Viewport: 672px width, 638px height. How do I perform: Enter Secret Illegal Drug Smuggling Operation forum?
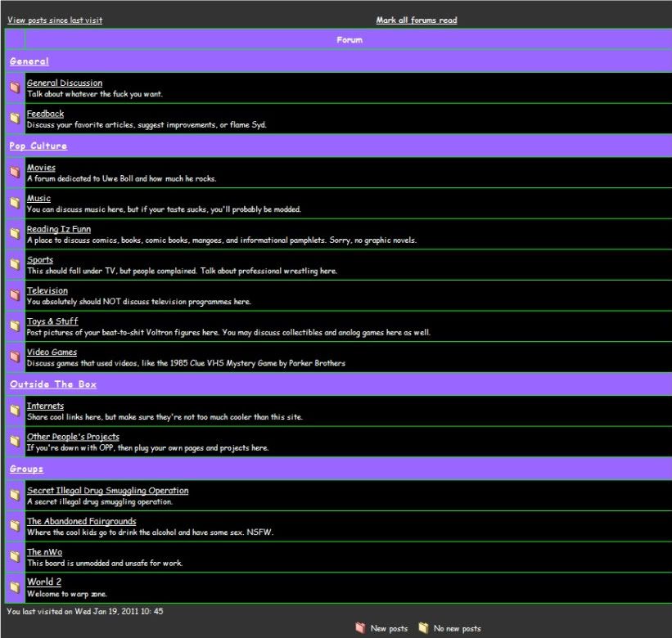pos(107,491)
